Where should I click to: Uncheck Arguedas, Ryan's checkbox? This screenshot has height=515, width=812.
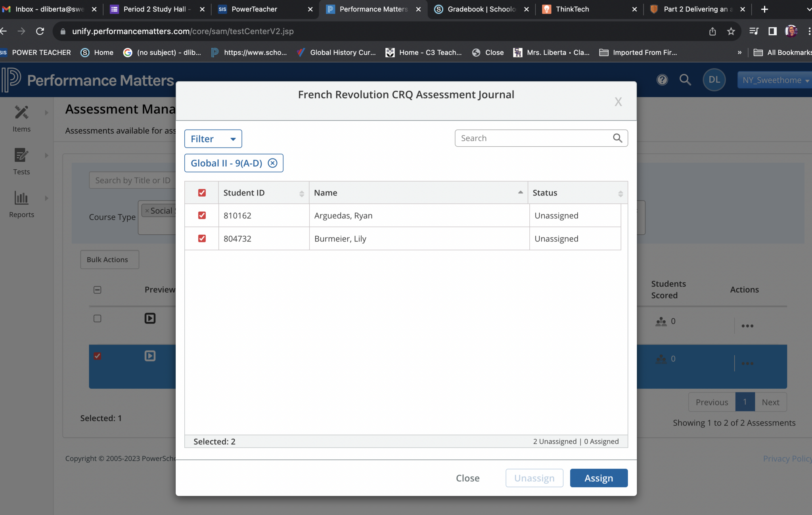[202, 215]
